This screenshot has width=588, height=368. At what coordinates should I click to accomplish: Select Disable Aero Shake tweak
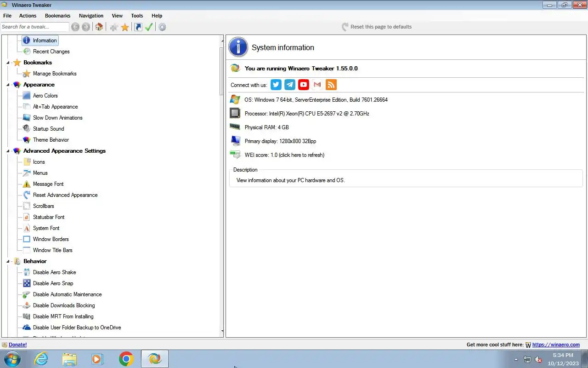tap(54, 272)
